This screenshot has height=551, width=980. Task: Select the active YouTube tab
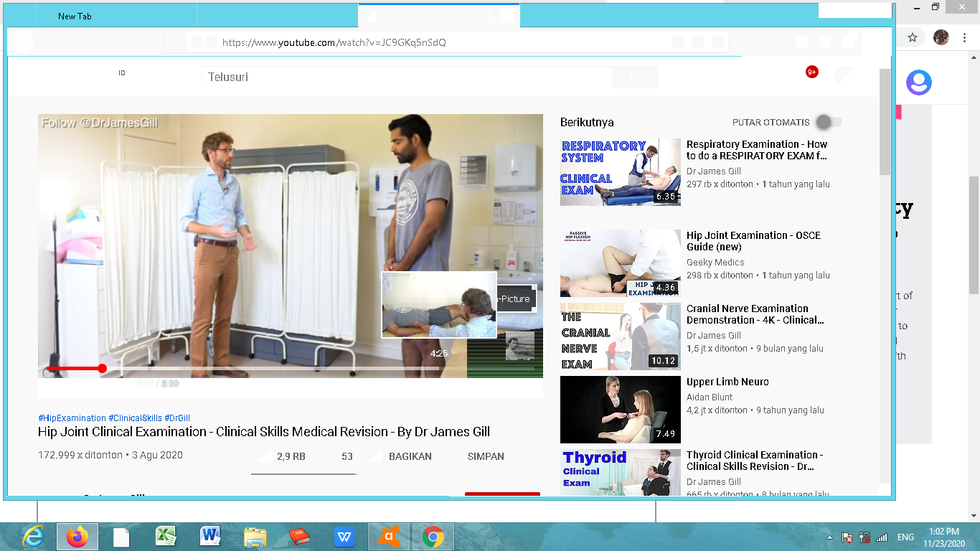[x=438, y=15]
